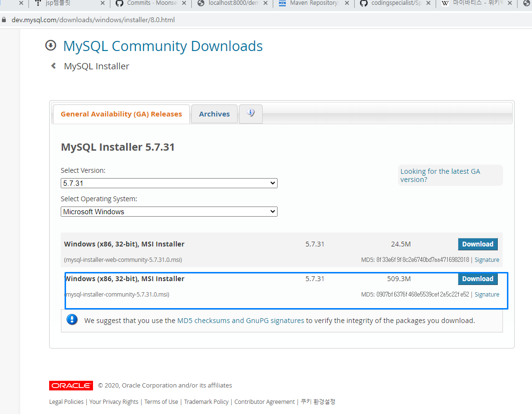Click the MySQL Installer 5.7.31 heading
Viewport: 532px width, 414px height.
pos(118,147)
